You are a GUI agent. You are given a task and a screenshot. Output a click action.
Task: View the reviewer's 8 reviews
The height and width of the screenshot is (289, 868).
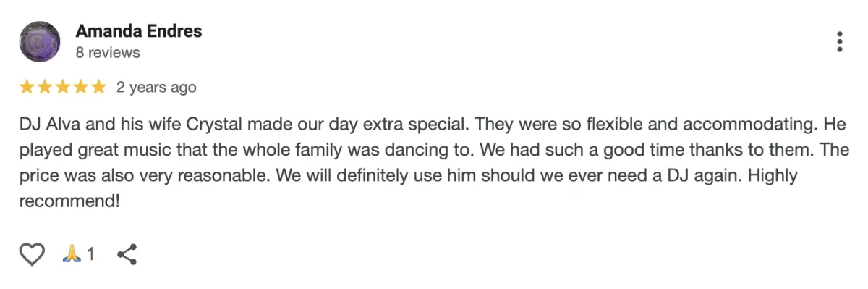pos(108,53)
